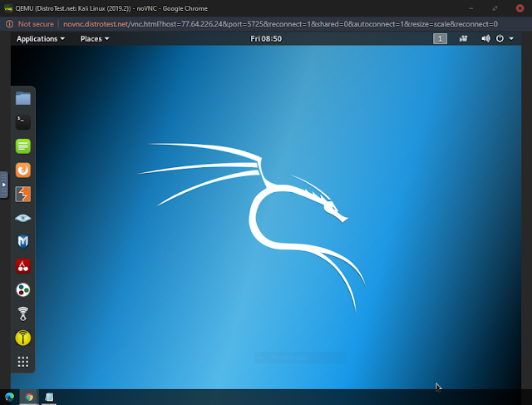This screenshot has width=532, height=405.
Task: Expand the noVNC side control handle
Action: click(3, 185)
